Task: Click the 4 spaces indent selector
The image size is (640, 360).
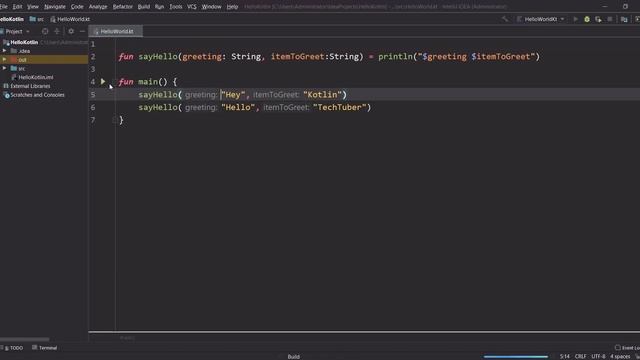Action: (620, 357)
